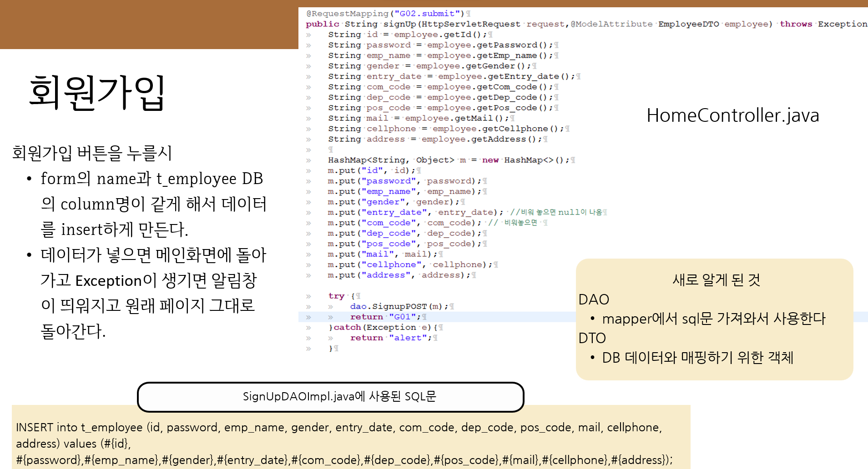Select the return "alert" code line
This screenshot has height=469, width=868.
[x=392, y=337]
